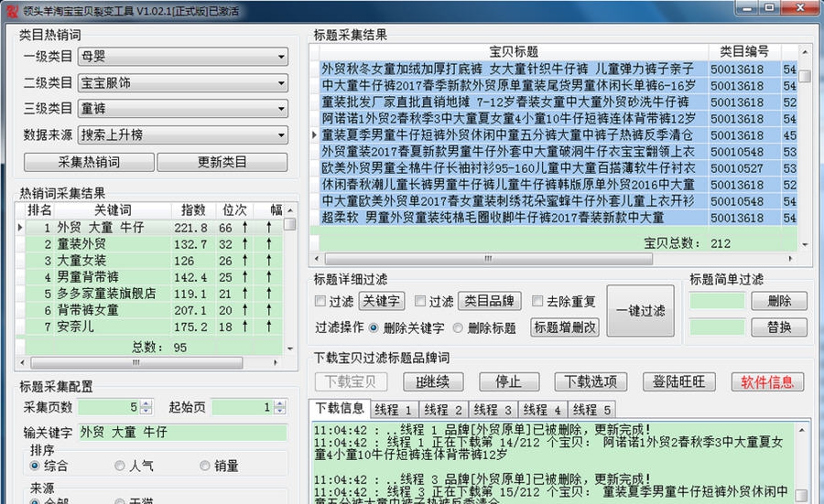The image size is (824, 504).
Task: Select title row starting 外贸童装2017春夏新款
Action: pos(558,152)
